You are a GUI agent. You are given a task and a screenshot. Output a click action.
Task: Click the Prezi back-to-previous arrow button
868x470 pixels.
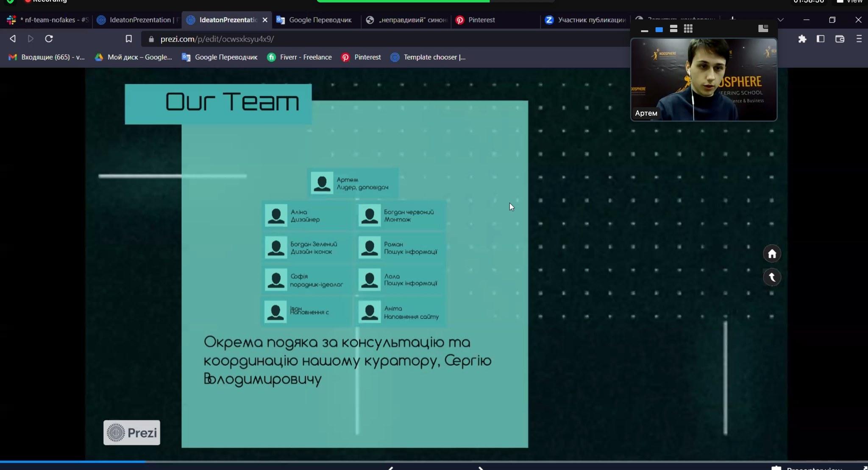point(772,277)
